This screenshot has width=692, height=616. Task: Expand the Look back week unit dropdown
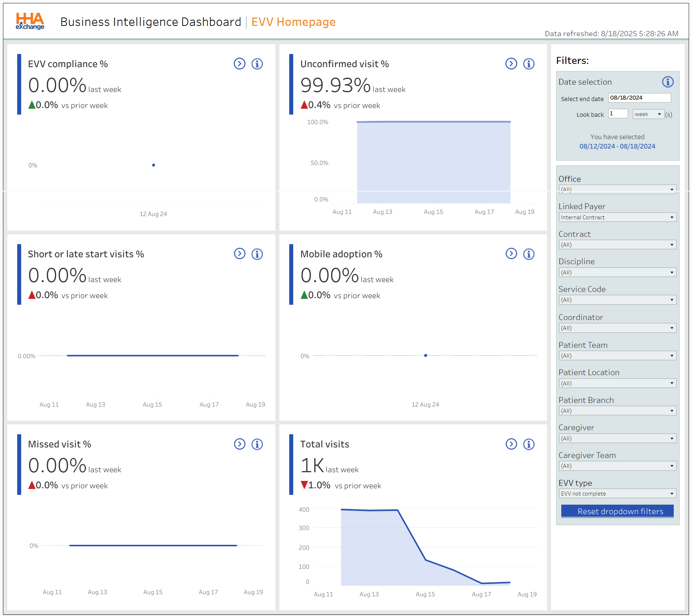[648, 114]
